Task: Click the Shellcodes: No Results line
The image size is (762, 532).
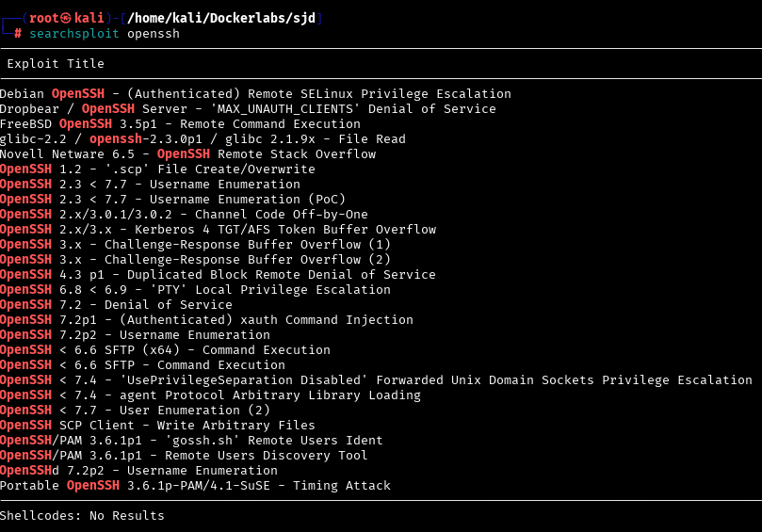Action: click(82, 516)
